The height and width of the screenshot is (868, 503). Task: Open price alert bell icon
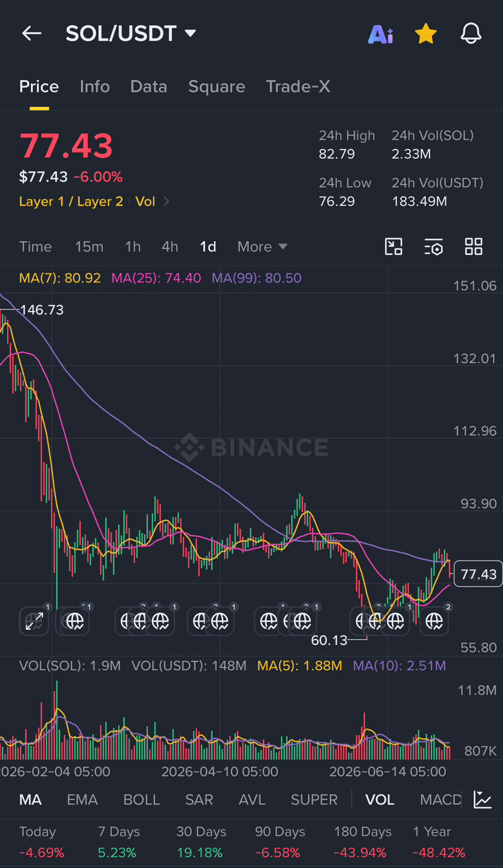click(471, 34)
